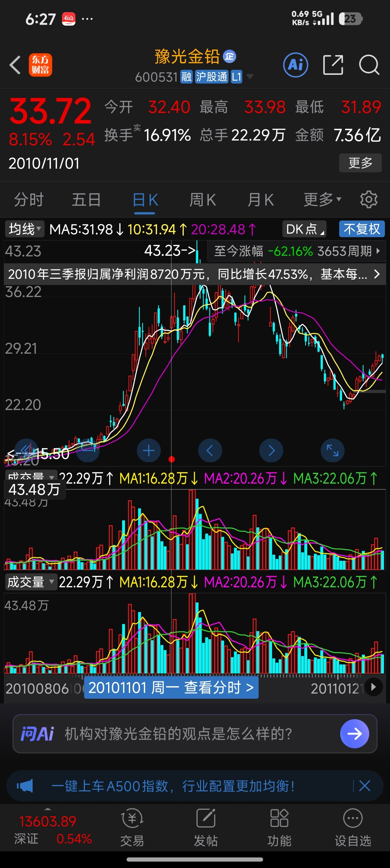Tap the 沪股通 badge
Image resolution: width=390 pixels, height=868 pixels.
[212, 77]
